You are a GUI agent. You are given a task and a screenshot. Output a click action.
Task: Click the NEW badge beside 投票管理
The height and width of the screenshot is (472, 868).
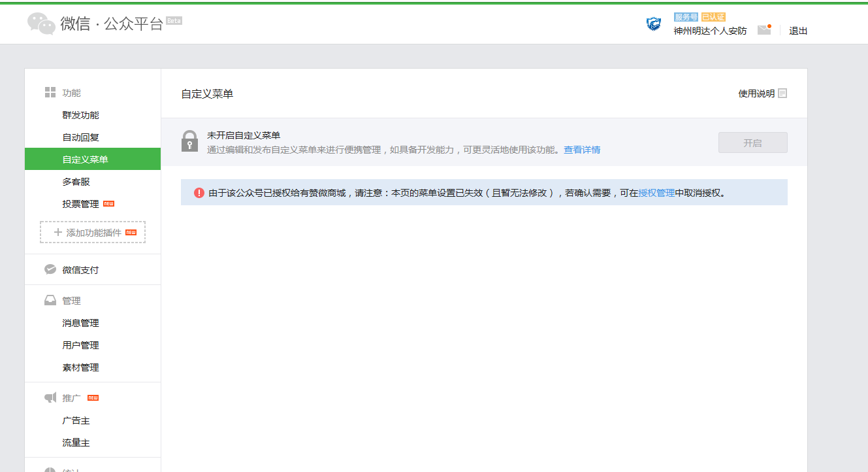[108, 204]
